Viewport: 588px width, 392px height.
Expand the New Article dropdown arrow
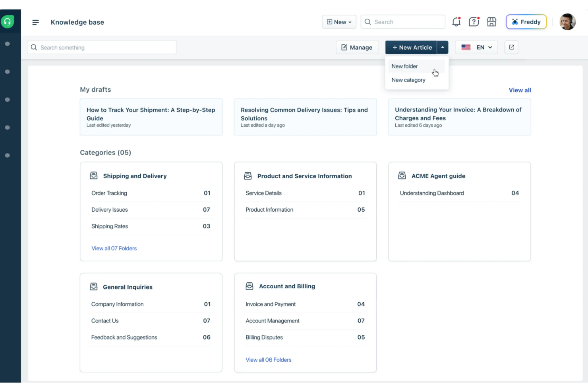443,47
